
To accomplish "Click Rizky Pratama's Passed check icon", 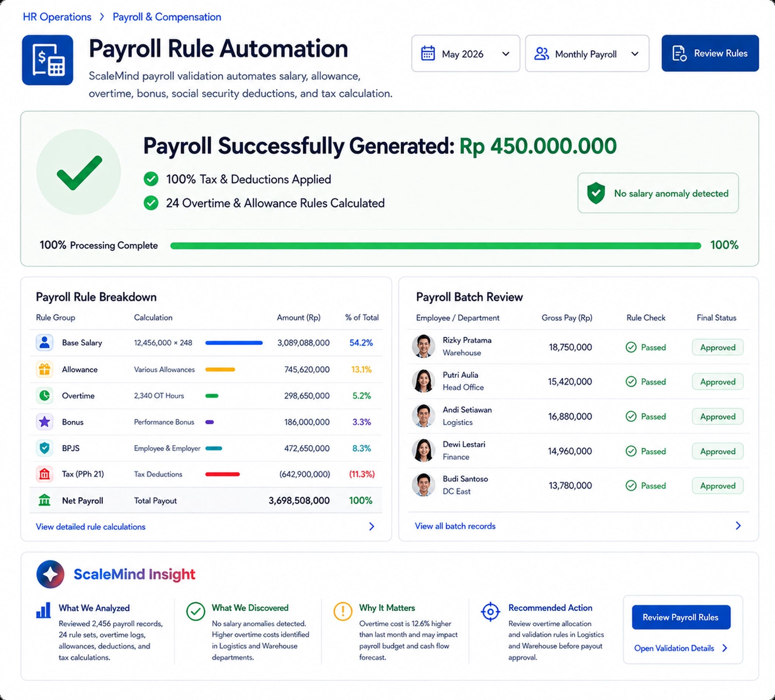I will click(631, 347).
